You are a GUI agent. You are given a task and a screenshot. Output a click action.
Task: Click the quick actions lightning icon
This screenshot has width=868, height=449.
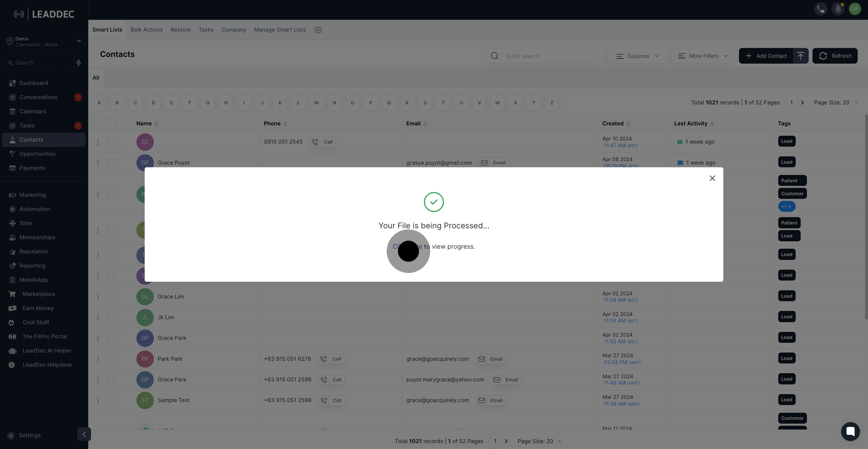tap(77, 63)
